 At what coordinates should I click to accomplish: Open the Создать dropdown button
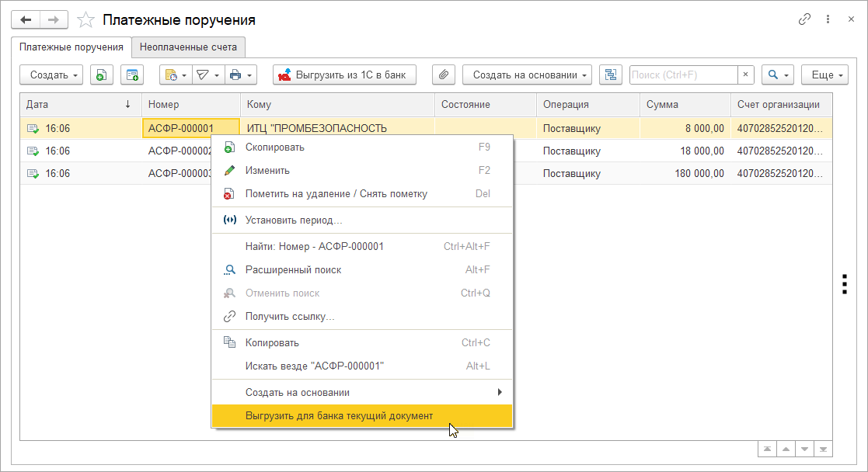(54, 75)
